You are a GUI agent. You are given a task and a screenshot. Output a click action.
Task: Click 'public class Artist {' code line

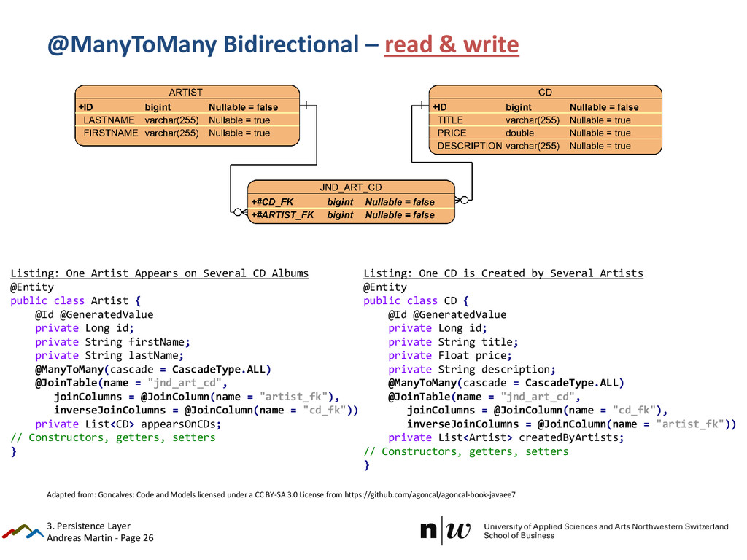[76, 301]
